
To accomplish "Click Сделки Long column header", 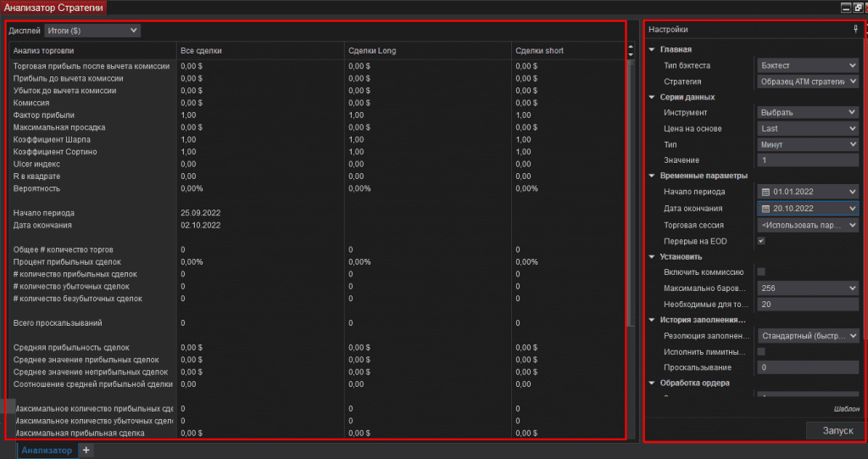I will tap(428, 50).
